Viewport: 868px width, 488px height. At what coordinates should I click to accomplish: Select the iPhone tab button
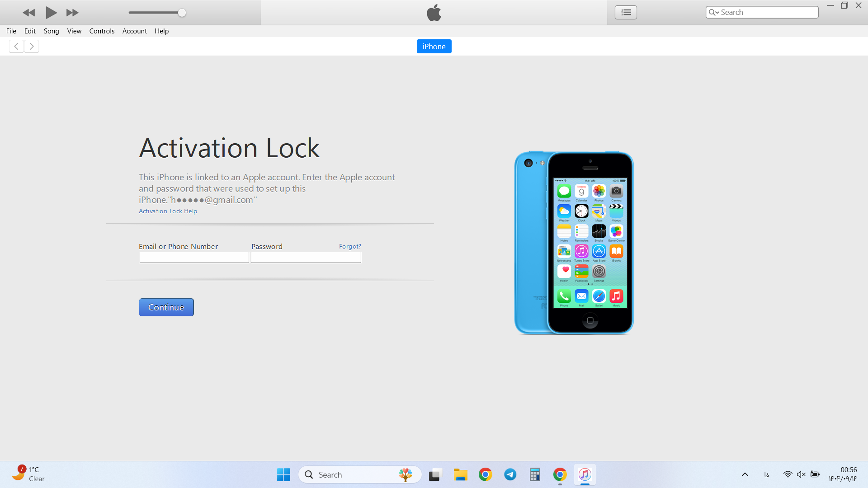click(434, 46)
